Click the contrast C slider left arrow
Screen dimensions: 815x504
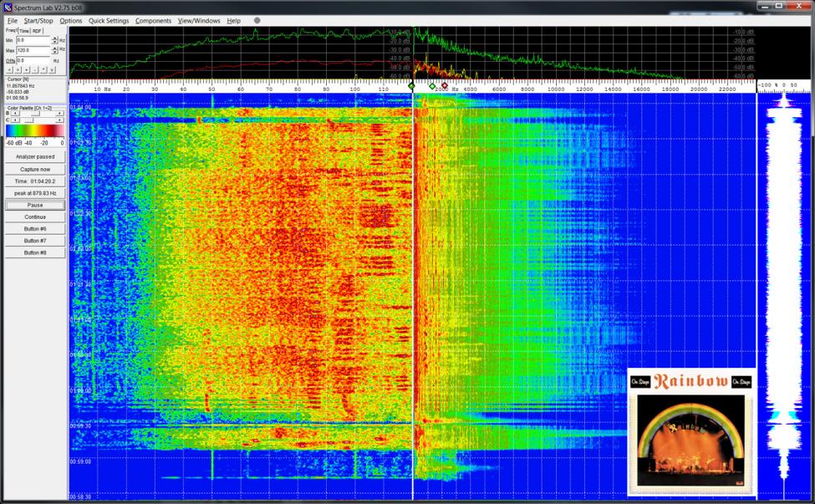(x=15, y=120)
